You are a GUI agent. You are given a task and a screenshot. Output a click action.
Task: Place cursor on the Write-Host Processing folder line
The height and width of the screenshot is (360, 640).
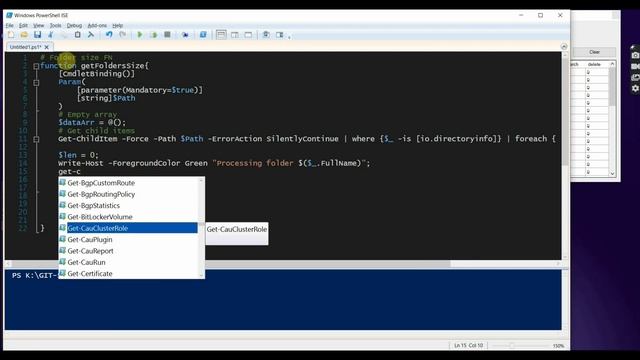[214, 163]
